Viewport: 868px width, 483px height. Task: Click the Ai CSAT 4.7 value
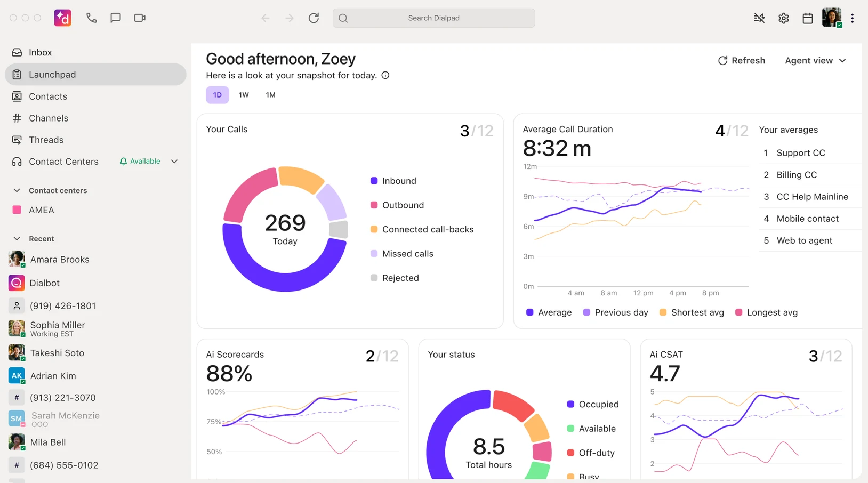(665, 373)
